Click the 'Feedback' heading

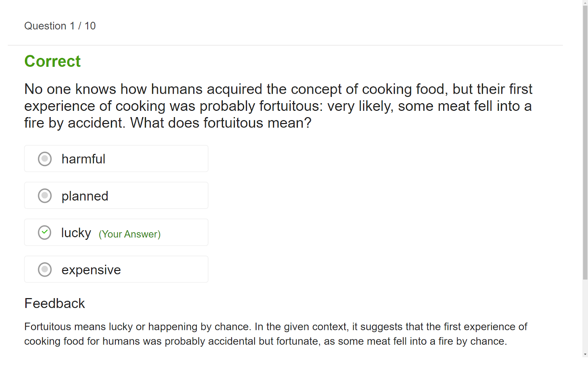(55, 303)
